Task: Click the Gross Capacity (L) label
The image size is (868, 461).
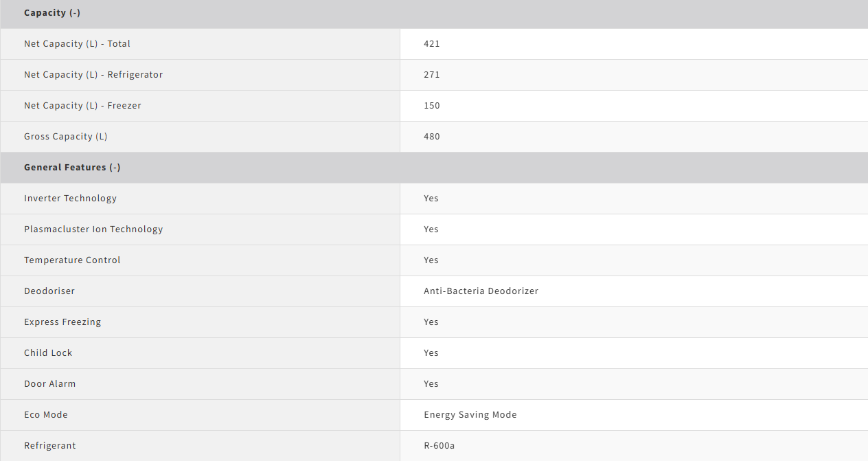Action: pyautogui.click(x=66, y=137)
